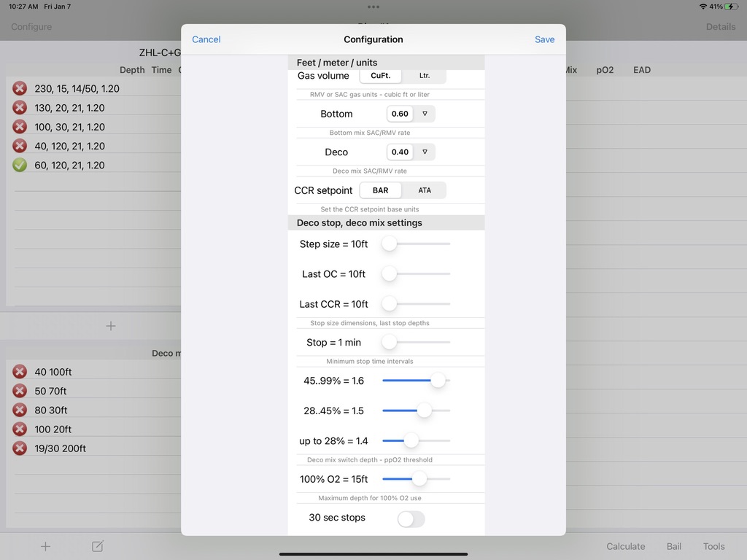Toggle the red X icon for deco mix 100 20ft
The height and width of the screenshot is (560, 747).
20,429
